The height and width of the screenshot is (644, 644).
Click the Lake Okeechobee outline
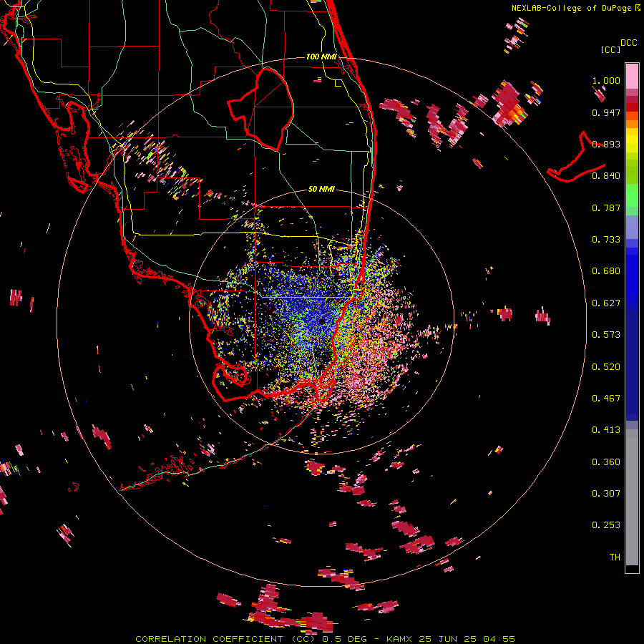tap(260, 109)
